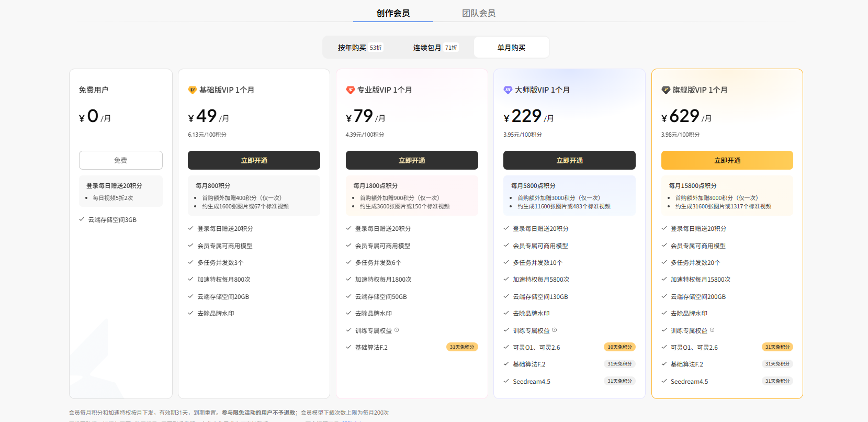This screenshot has height=422, width=868.
Task: Click 登录每日赠送20积分 heading in free plan
Action: tap(114, 186)
